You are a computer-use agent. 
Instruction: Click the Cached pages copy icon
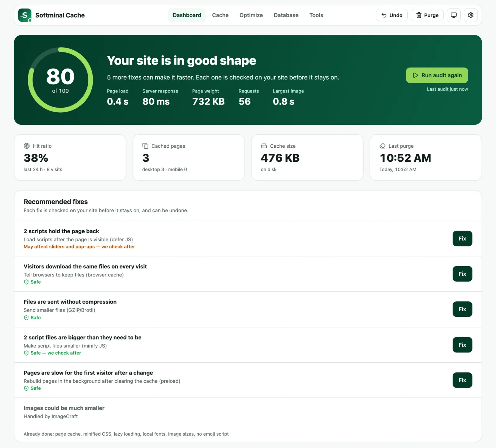tap(145, 146)
